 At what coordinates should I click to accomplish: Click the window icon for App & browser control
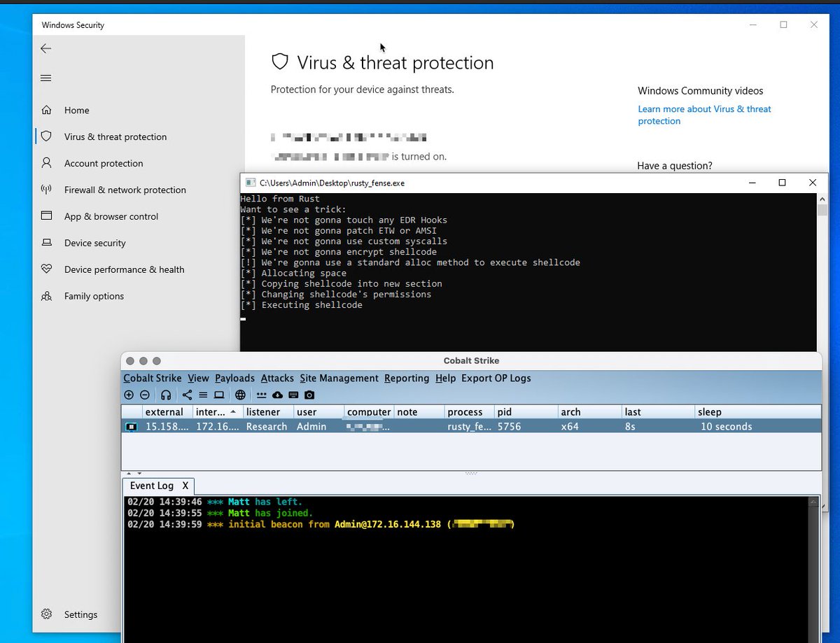[x=46, y=216]
